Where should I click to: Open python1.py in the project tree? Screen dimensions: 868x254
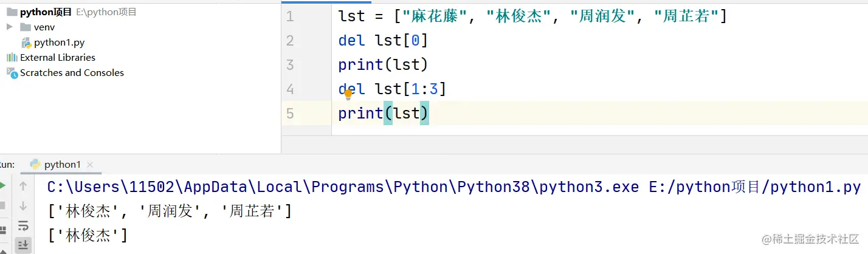click(x=59, y=43)
